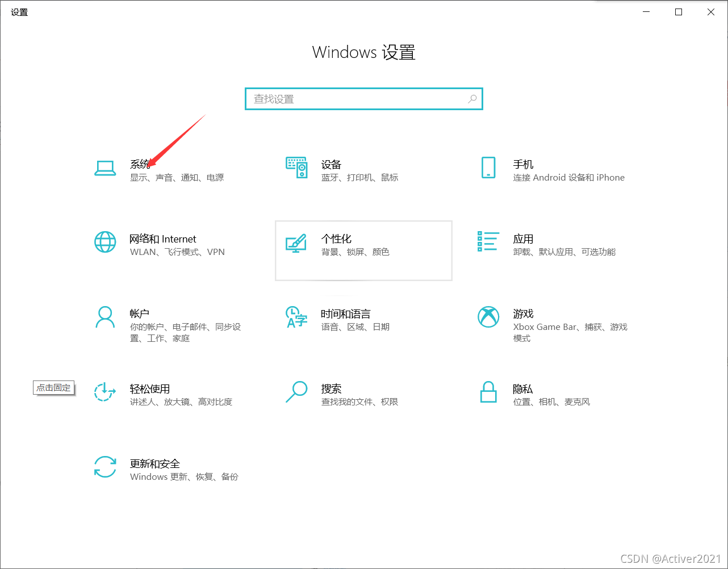Click the Search magnifier category icon
Screen dimensions: 728x569
(296, 392)
